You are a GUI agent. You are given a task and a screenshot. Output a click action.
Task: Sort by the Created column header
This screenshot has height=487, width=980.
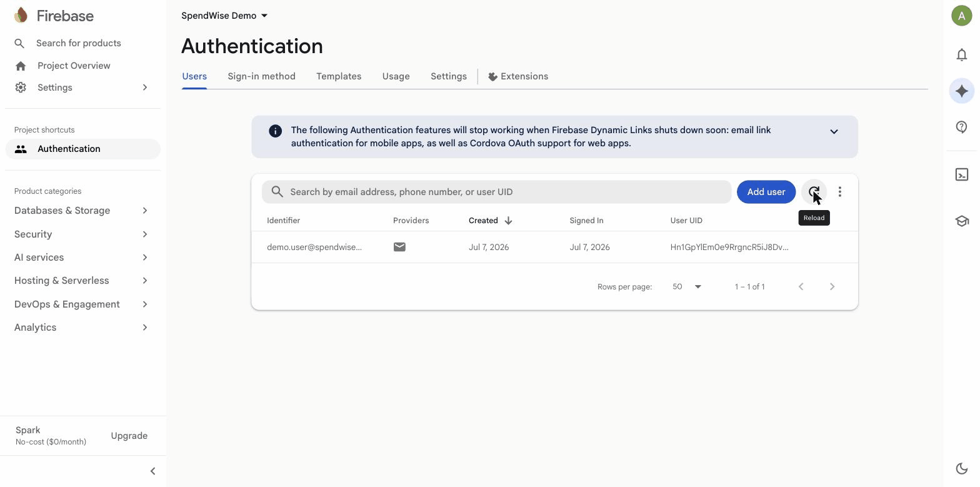(483, 221)
